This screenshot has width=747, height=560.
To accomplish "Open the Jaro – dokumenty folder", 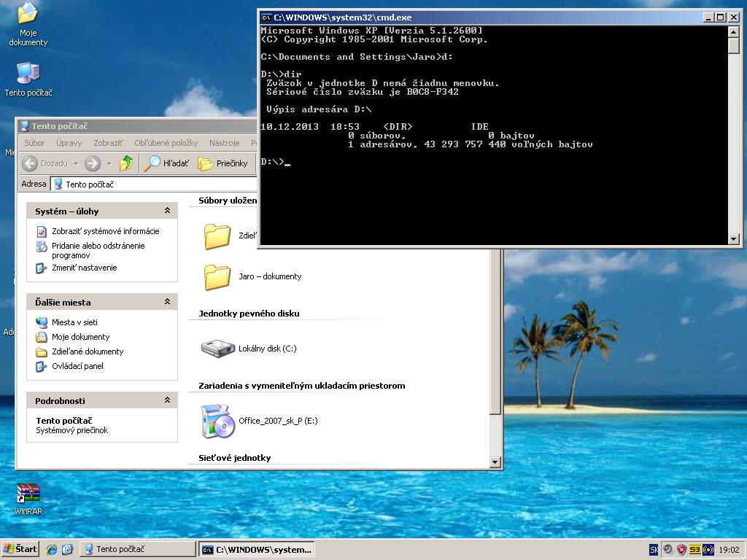I will click(217, 277).
